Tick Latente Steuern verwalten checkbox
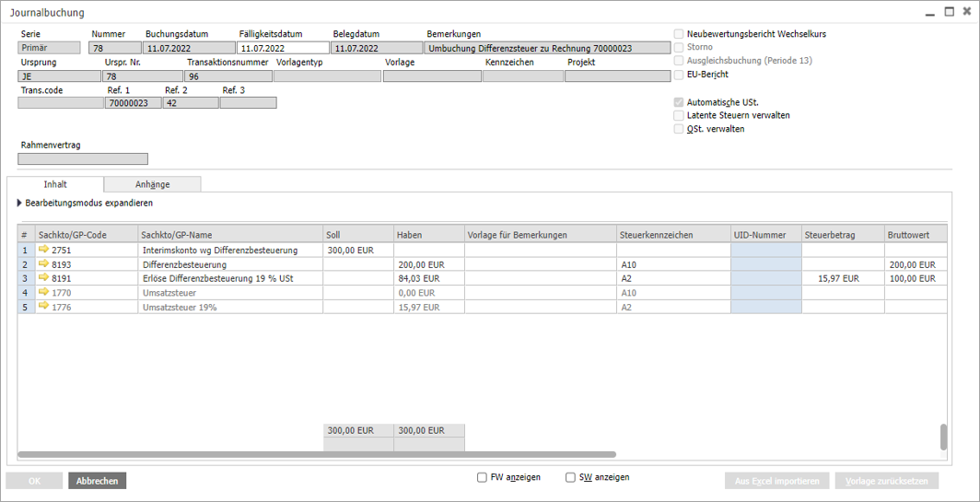Image resolution: width=980 pixels, height=502 pixels. tap(679, 116)
